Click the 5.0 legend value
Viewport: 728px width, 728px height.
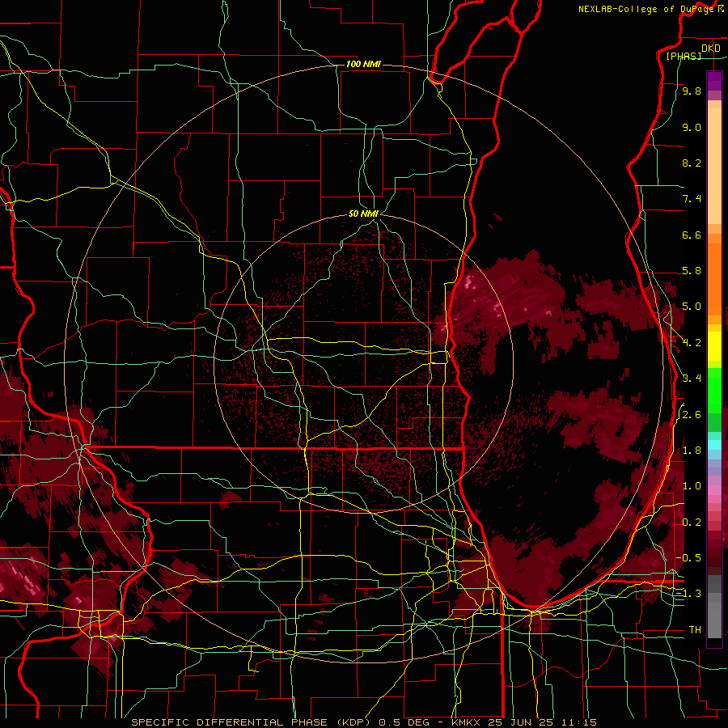pyautogui.click(x=692, y=307)
